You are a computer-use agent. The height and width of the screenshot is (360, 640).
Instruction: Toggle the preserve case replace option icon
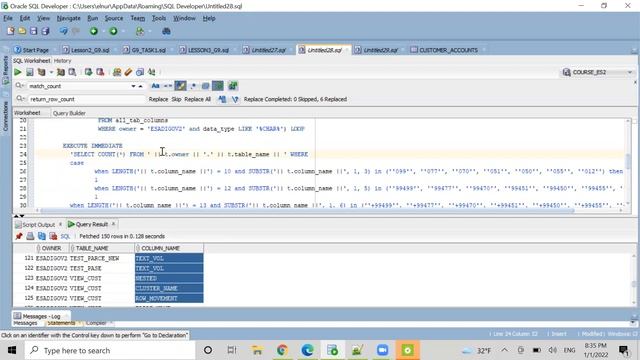pos(222,99)
